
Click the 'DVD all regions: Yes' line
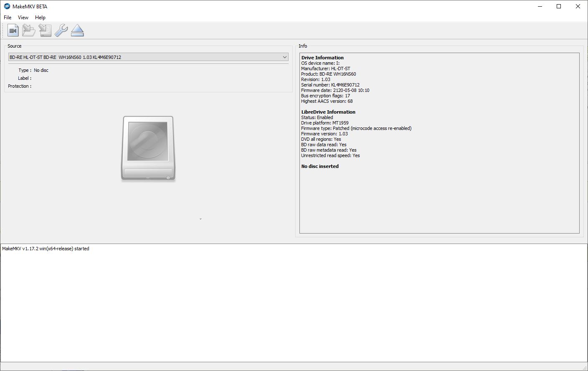pyautogui.click(x=321, y=139)
